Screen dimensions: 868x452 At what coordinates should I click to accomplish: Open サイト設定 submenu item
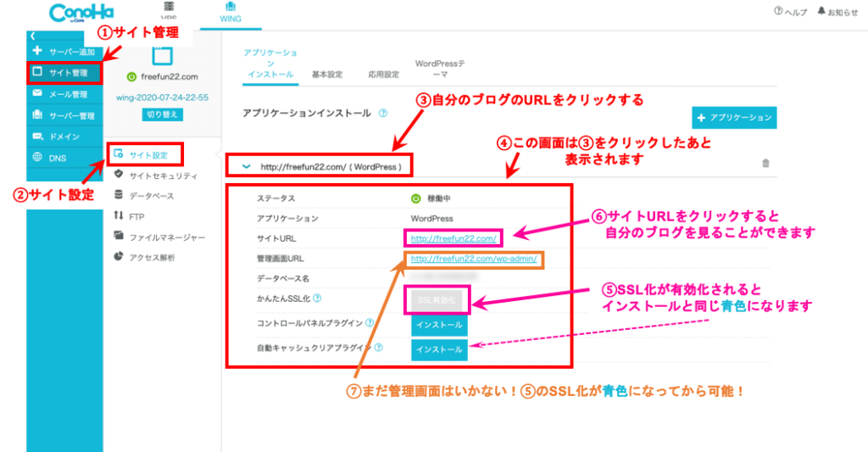[x=144, y=154]
